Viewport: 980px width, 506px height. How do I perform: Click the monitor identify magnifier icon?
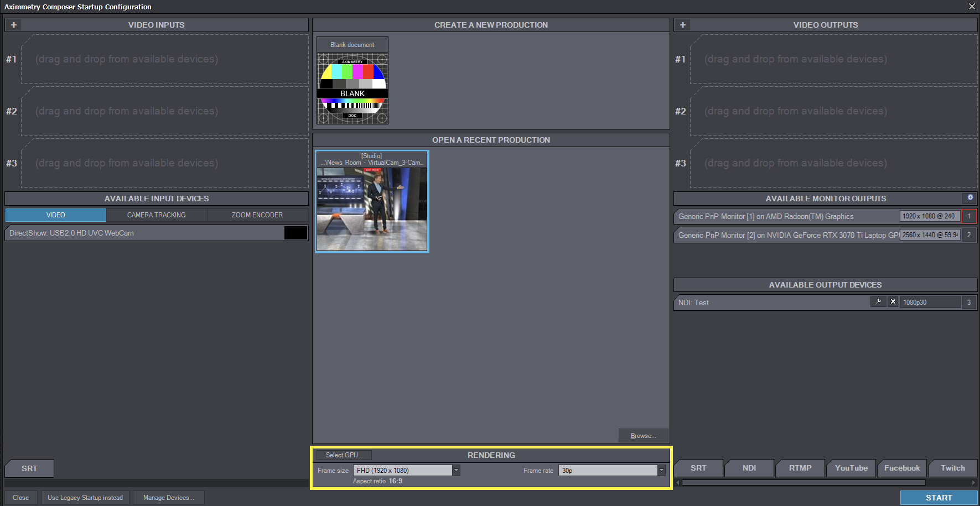969,198
